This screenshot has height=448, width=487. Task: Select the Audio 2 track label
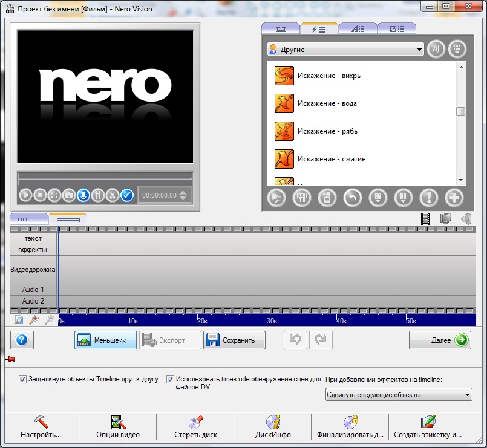pos(33,301)
